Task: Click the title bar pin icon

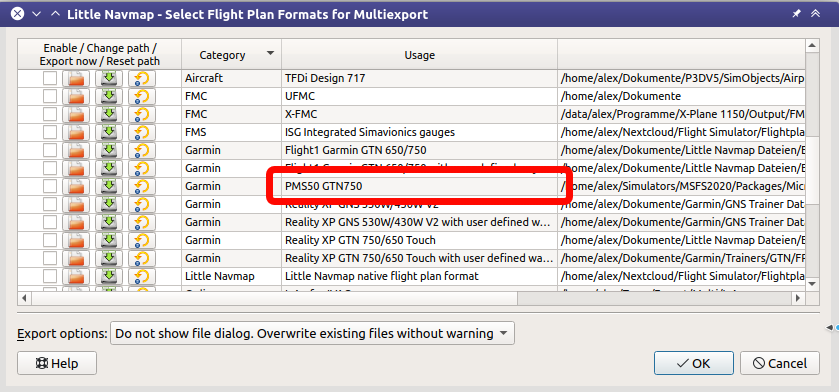Action: (797, 14)
